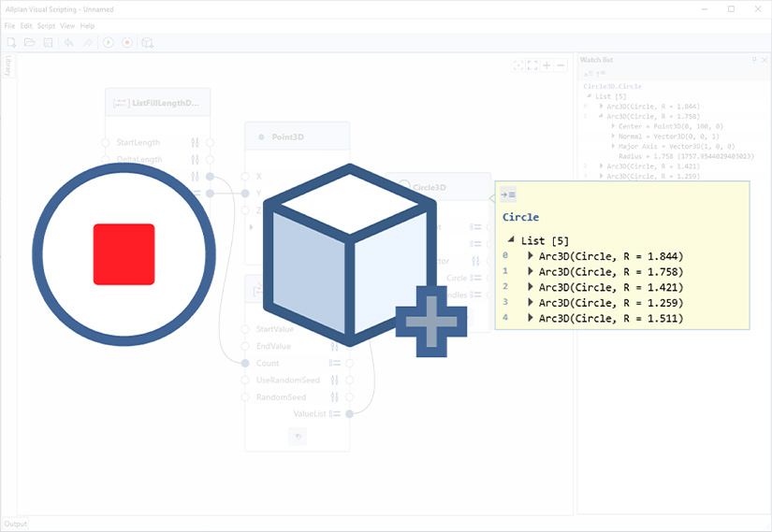This screenshot has height=532, width=772.
Task: Zoom in on canvas with plus button
Action: click(x=546, y=65)
